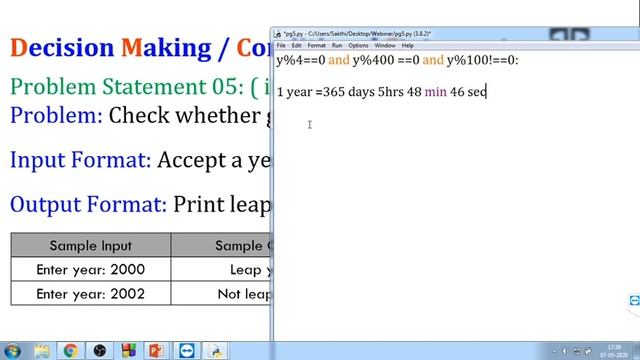Open the taskbar clock and date
Image resolution: width=640 pixels, height=360 pixels.
pos(614,351)
